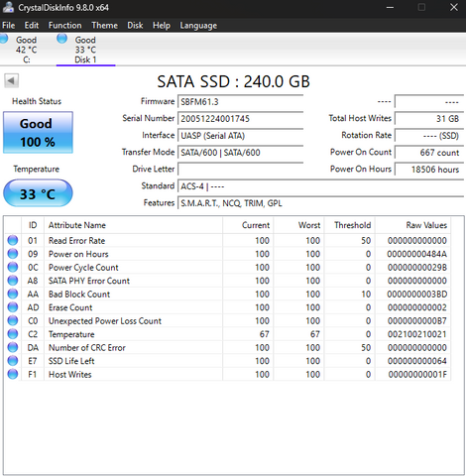Click the Serial Number field
The width and height of the screenshot is (466, 476).
pos(240,118)
